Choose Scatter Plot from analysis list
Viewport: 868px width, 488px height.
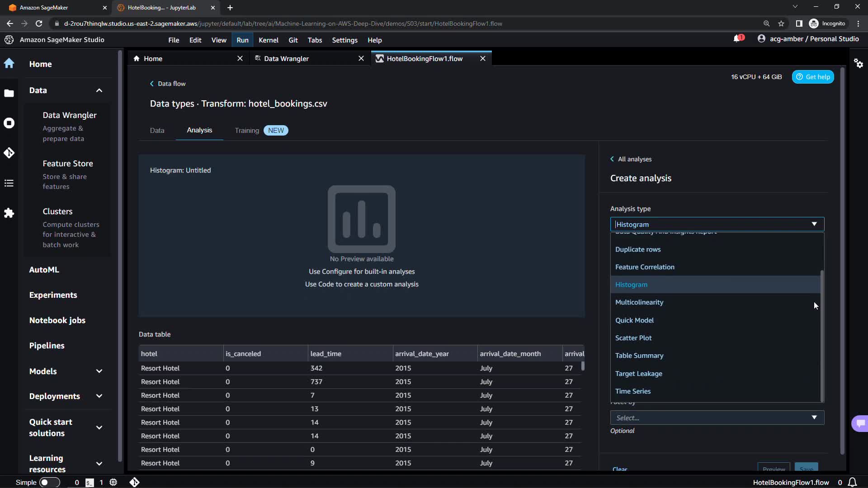click(633, 338)
